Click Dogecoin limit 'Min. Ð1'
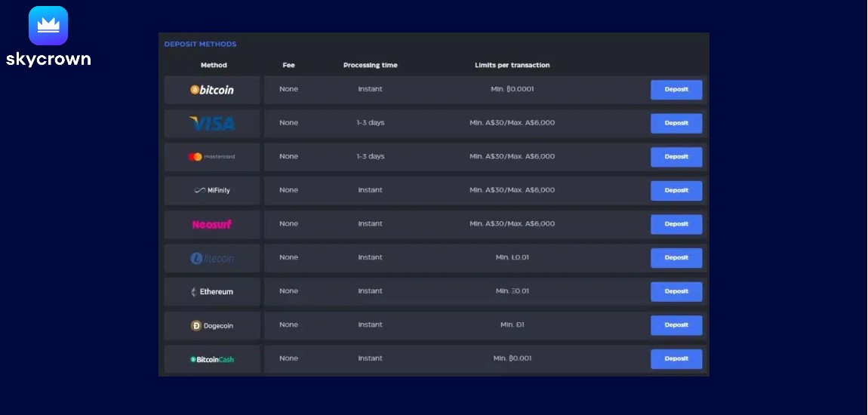 (512, 324)
